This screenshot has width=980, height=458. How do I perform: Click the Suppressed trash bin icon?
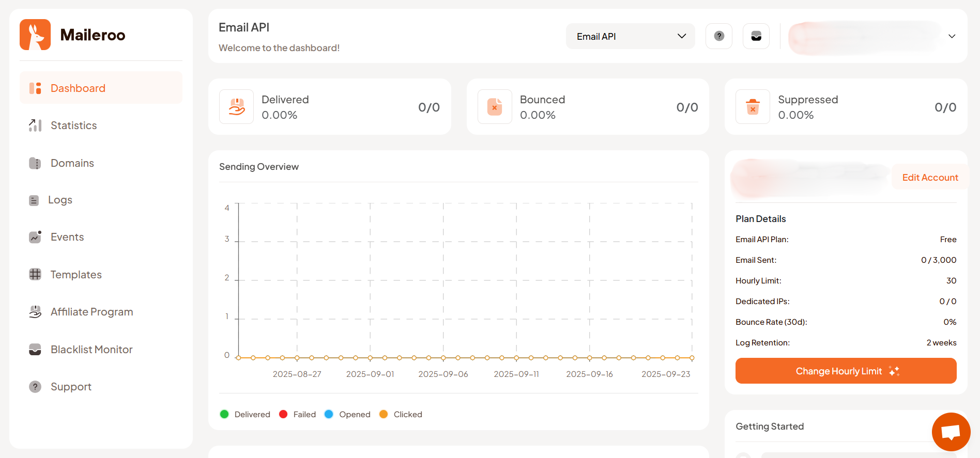coord(753,107)
